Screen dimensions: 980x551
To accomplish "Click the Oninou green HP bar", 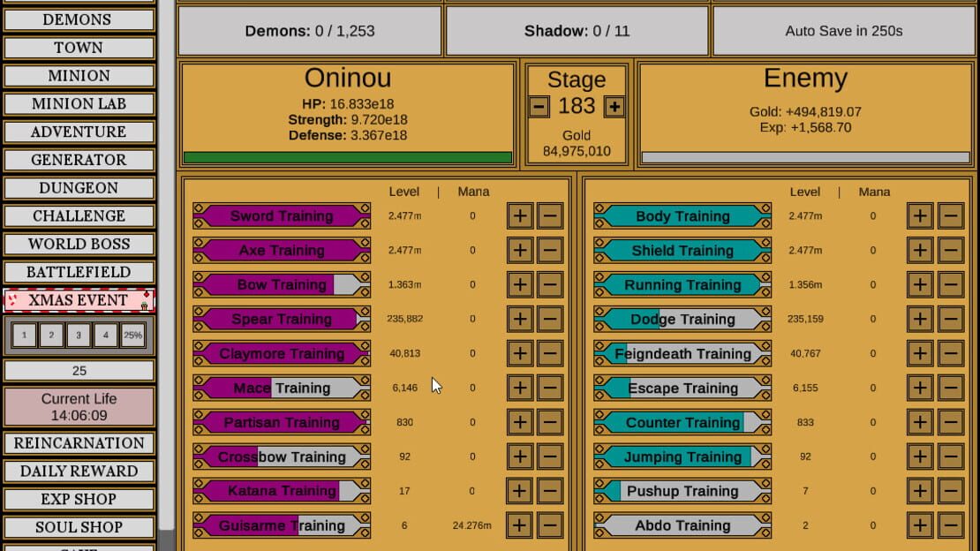I will [348, 157].
